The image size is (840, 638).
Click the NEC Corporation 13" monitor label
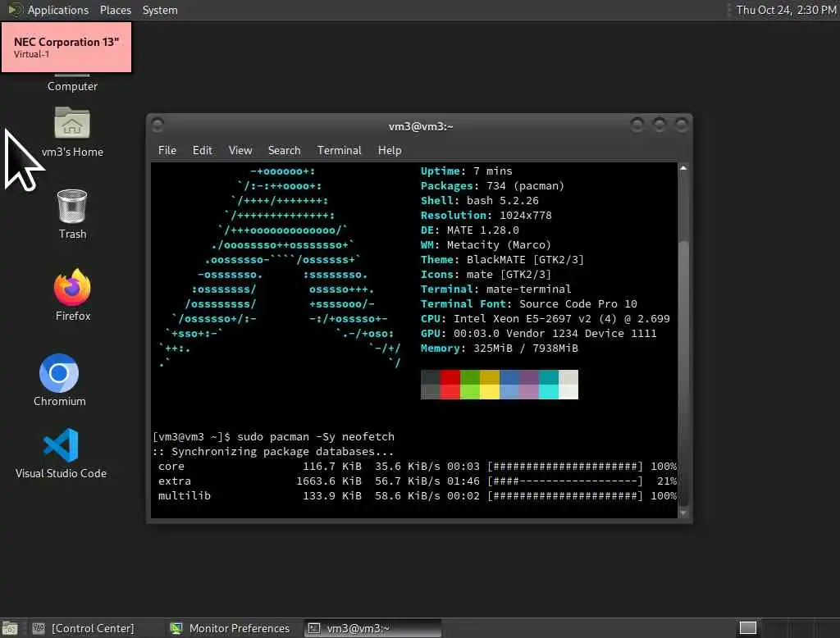tap(66, 47)
